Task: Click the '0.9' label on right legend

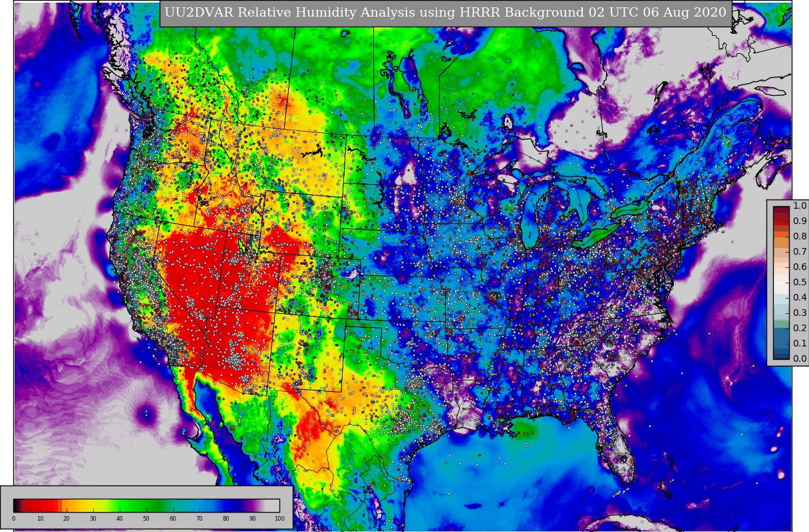Action: 800,221
